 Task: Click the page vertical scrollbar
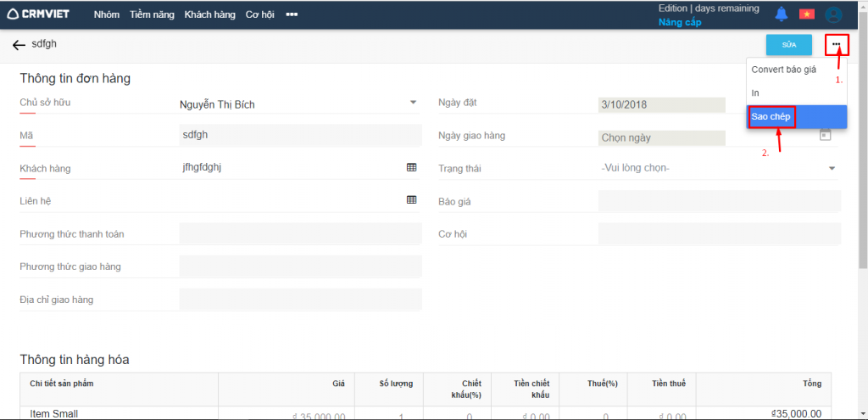(x=862, y=170)
